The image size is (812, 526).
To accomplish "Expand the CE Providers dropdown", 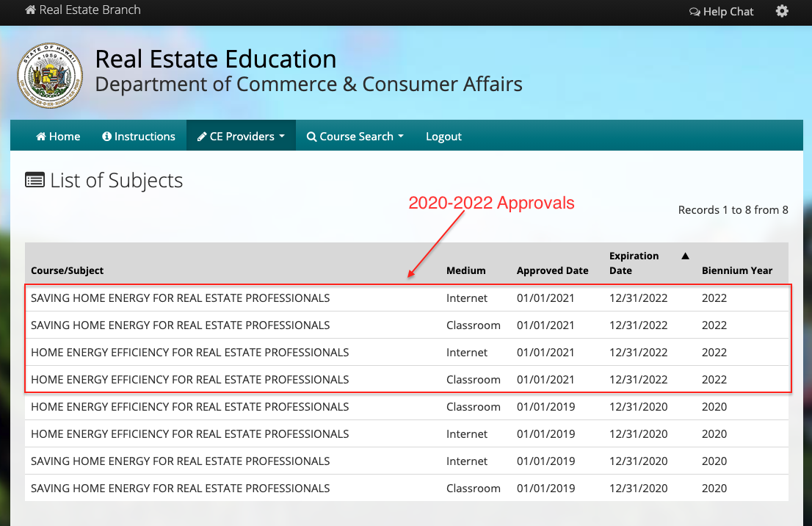I will click(240, 136).
